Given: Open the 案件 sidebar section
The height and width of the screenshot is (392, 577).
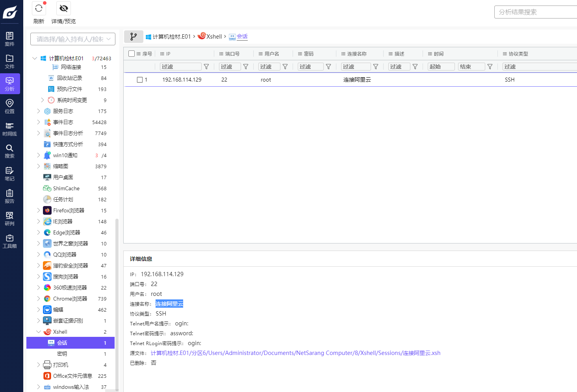Looking at the screenshot, I should click(10, 39).
